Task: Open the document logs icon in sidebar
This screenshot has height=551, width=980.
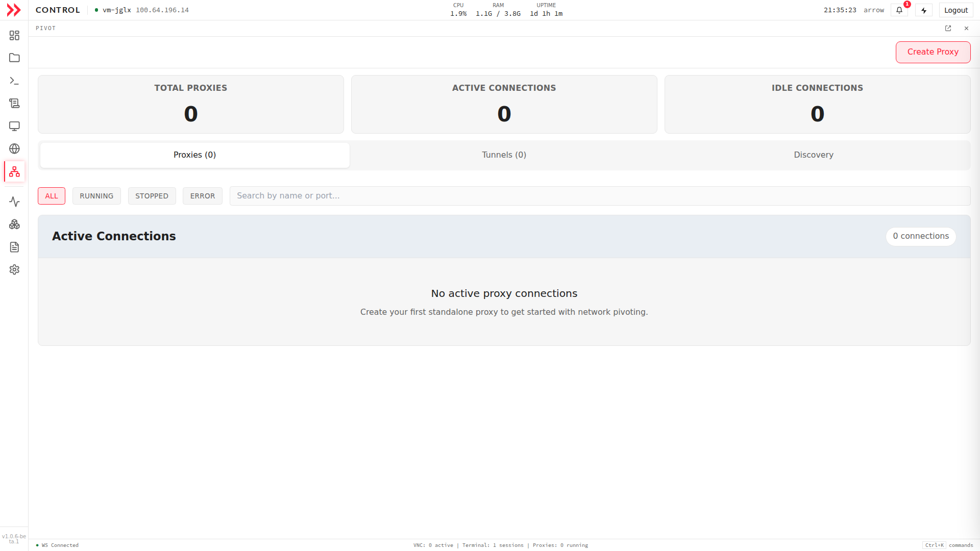Action: 14,247
